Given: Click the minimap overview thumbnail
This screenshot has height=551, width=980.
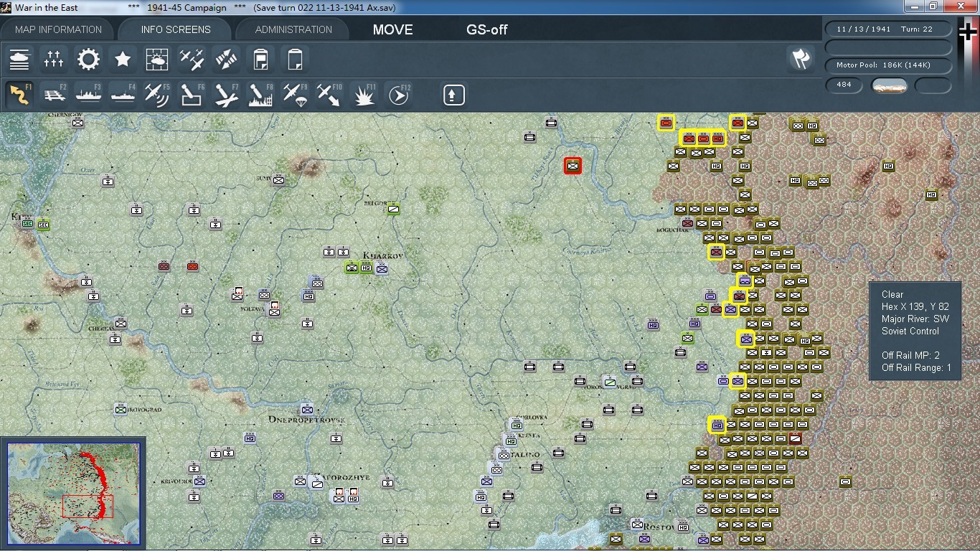Looking at the screenshot, I should (74, 492).
